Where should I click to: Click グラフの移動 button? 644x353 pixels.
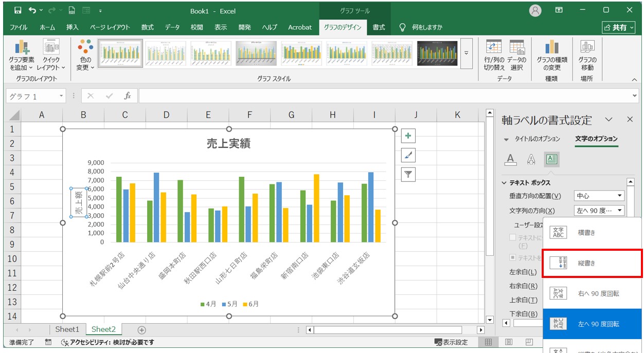click(x=587, y=55)
